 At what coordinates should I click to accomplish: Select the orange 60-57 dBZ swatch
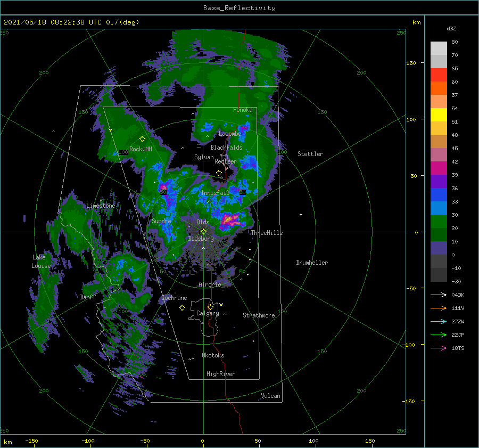439,88
